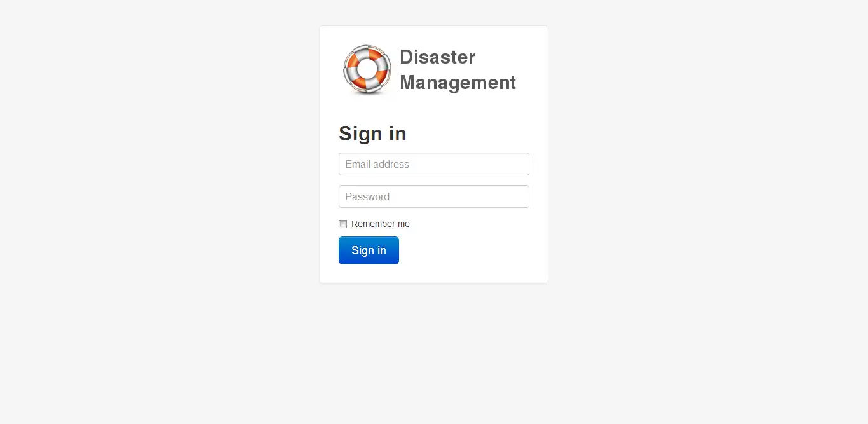868x424 pixels.
Task: Click the Password placeholder text
Action: click(367, 196)
